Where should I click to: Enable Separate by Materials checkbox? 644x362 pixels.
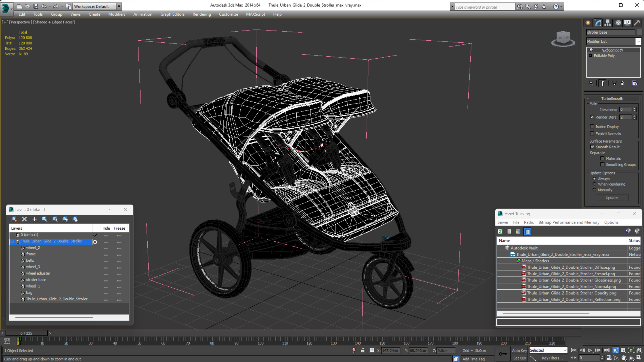[x=602, y=158]
